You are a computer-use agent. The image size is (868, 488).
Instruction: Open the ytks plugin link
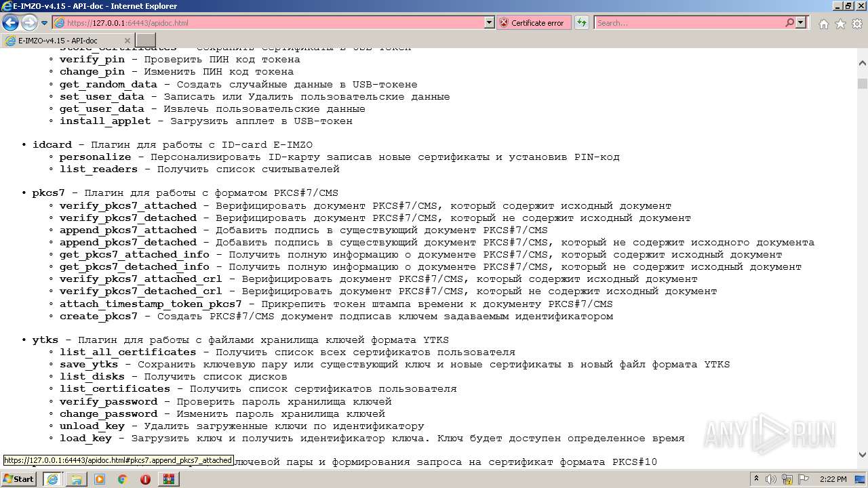tap(45, 340)
